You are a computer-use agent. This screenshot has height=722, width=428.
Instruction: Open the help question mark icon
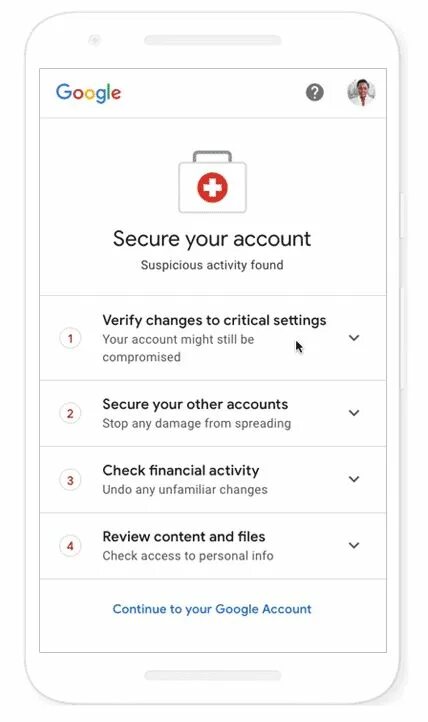(315, 93)
